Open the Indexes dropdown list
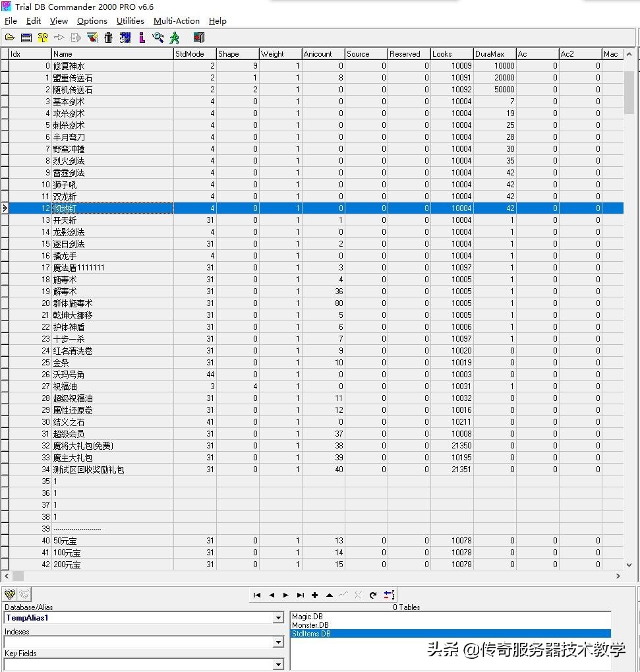The height and width of the screenshot is (672, 640). pyautogui.click(x=278, y=642)
